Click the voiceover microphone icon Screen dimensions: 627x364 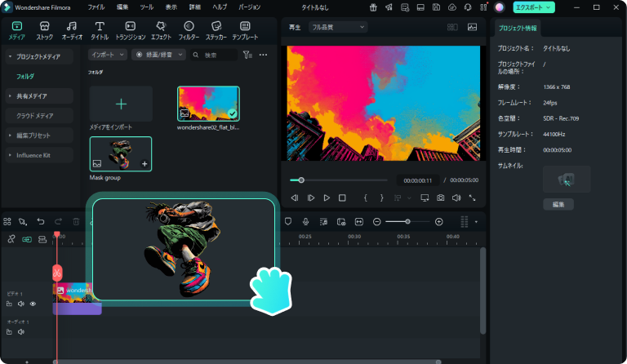pyautogui.click(x=305, y=221)
